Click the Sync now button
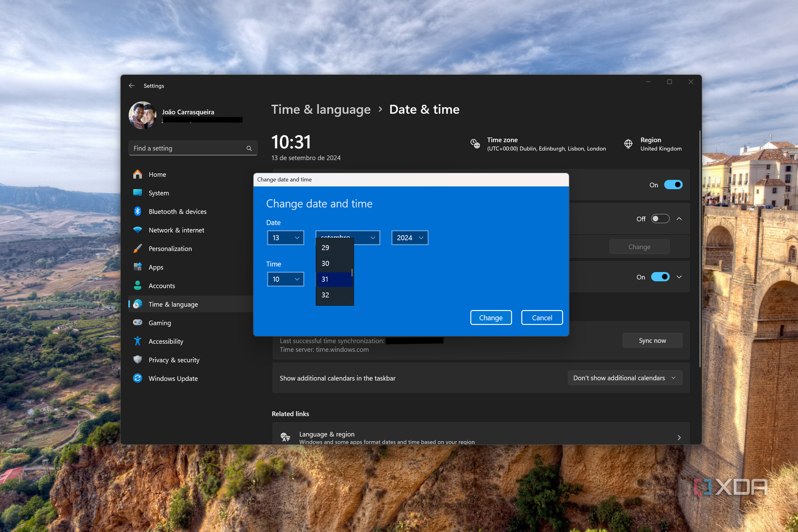798x532 pixels. [652, 340]
